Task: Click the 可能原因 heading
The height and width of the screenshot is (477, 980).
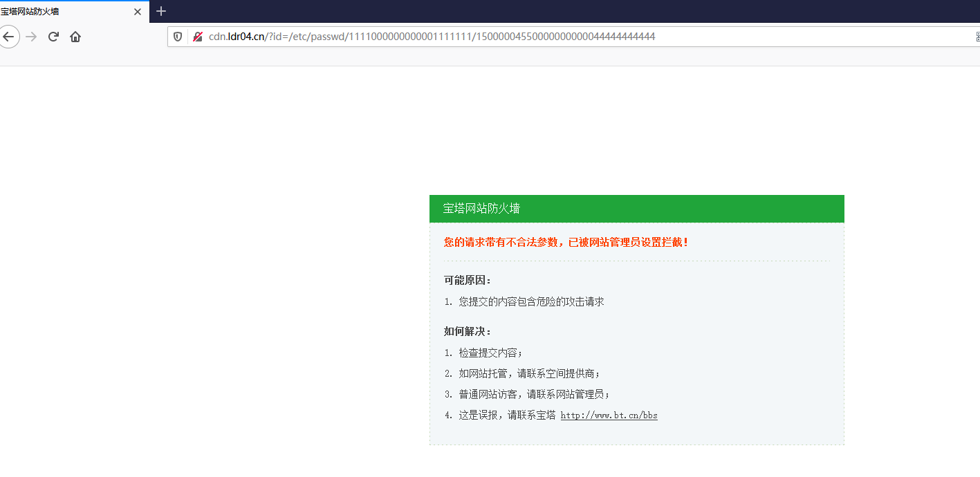Action: click(468, 280)
